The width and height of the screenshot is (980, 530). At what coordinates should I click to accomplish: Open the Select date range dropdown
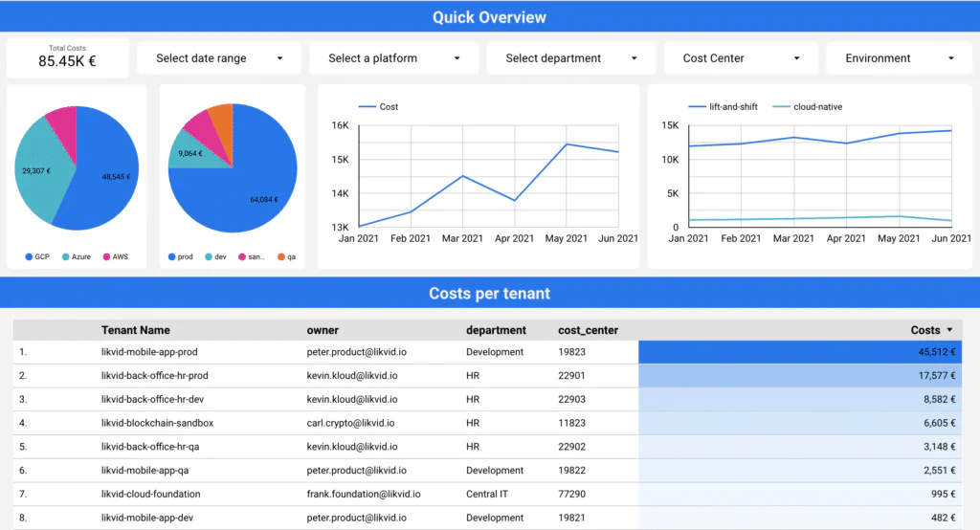pos(219,58)
